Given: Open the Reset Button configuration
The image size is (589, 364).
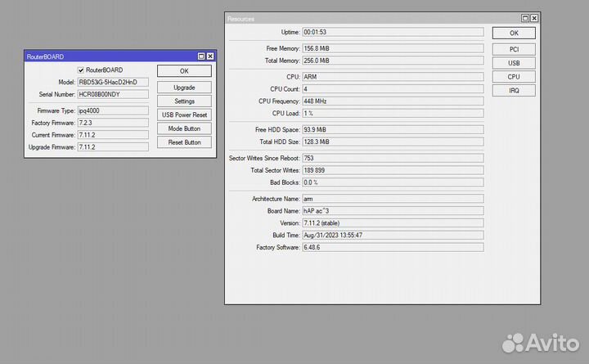Looking at the screenshot, I should (x=184, y=142).
